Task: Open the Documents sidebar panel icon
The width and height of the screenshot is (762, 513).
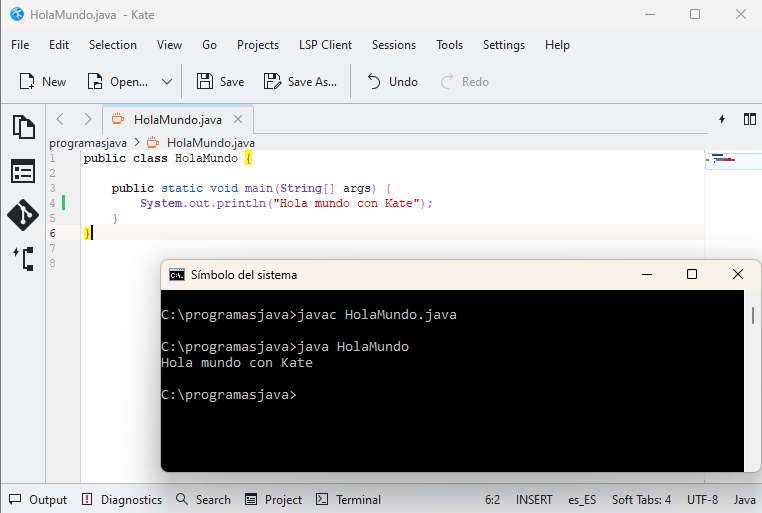Action: pos(23,127)
